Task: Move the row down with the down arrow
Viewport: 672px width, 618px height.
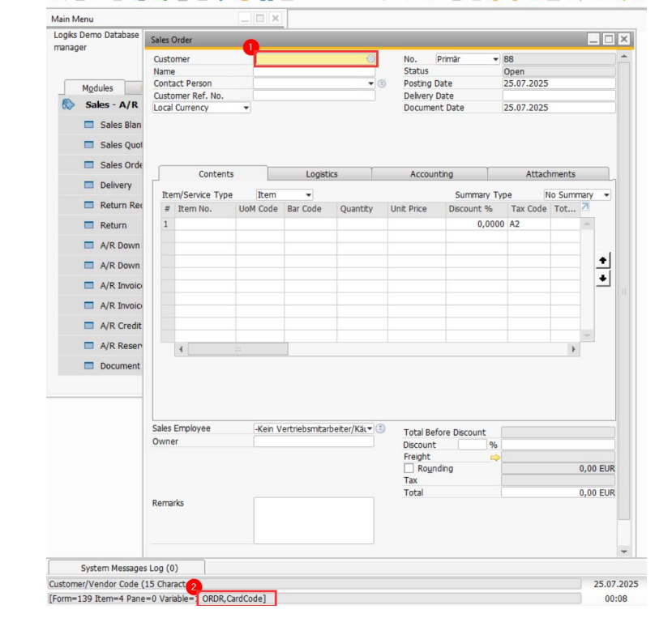Action: coord(602,279)
